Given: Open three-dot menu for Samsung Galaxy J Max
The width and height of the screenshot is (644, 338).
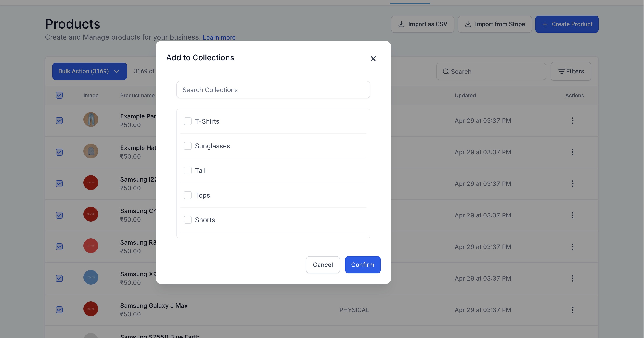Looking at the screenshot, I should click(x=572, y=310).
